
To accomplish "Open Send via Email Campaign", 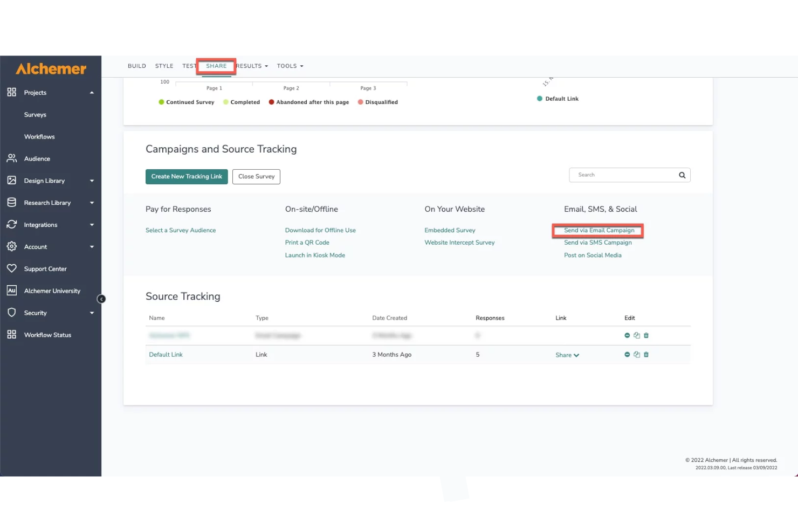I will click(598, 230).
